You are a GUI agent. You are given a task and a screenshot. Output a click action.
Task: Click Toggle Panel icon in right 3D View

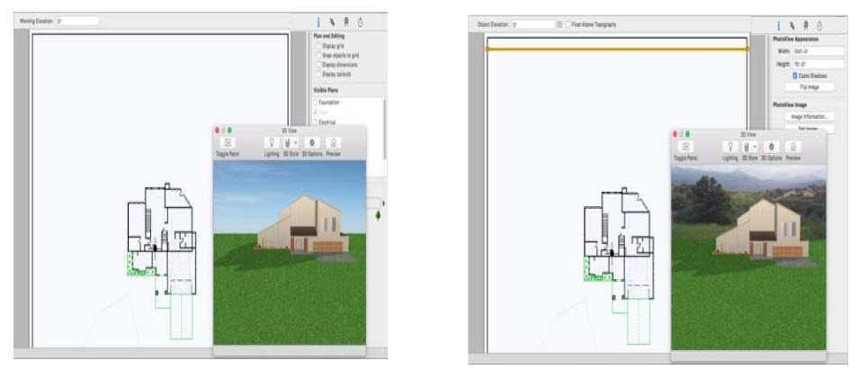pyautogui.click(x=685, y=147)
